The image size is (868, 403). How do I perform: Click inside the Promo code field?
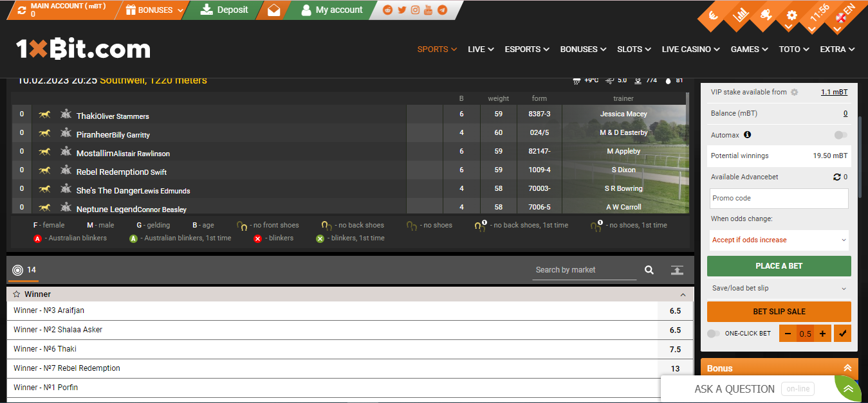(779, 199)
